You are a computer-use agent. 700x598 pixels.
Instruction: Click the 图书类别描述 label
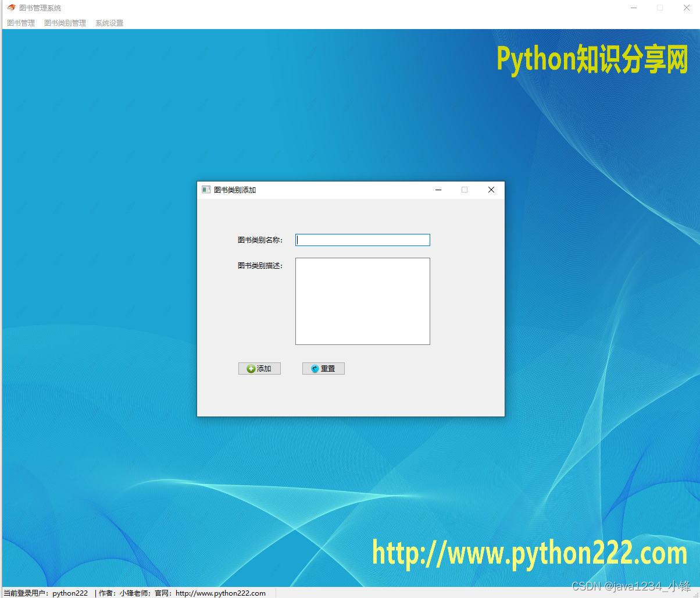click(x=260, y=265)
